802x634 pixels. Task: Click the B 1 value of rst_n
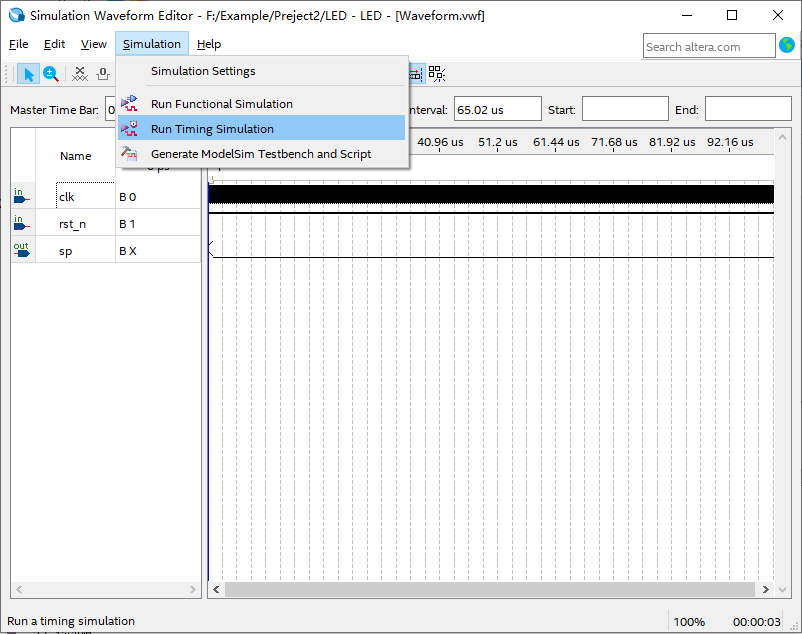127,224
